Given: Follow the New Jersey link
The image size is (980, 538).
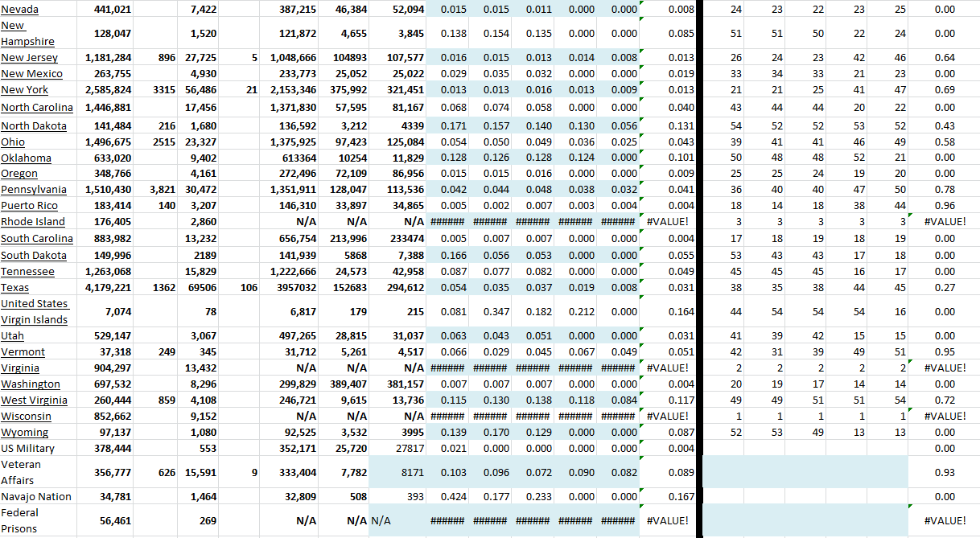Looking at the screenshot, I should [x=28, y=58].
